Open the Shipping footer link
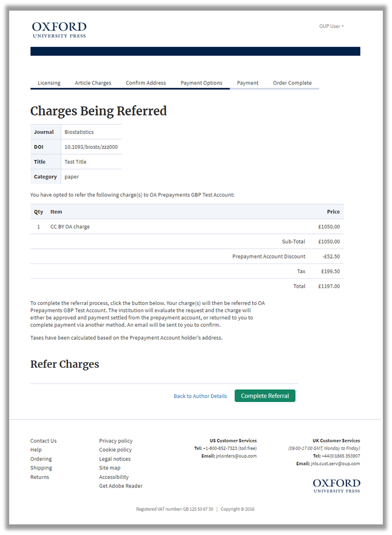This screenshot has height=535, width=392. (x=41, y=468)
